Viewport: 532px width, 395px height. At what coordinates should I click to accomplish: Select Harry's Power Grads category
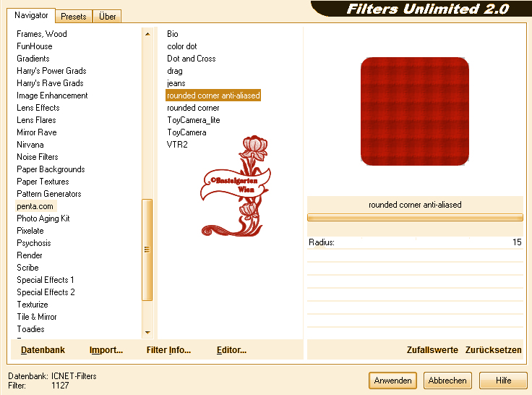pos(51,71)
